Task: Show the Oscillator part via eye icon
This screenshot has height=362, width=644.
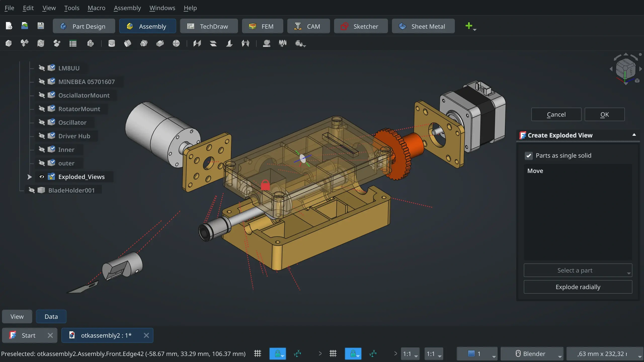Action: pyautogui.click(x=42, y=122)
